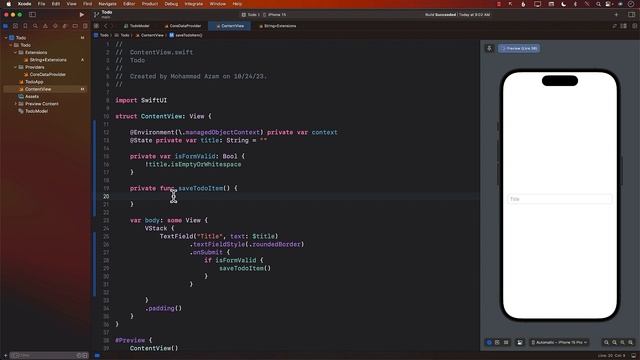Switch to the String+Extensions tab
The width and height of the screenshot is (640, 360).
278,26
